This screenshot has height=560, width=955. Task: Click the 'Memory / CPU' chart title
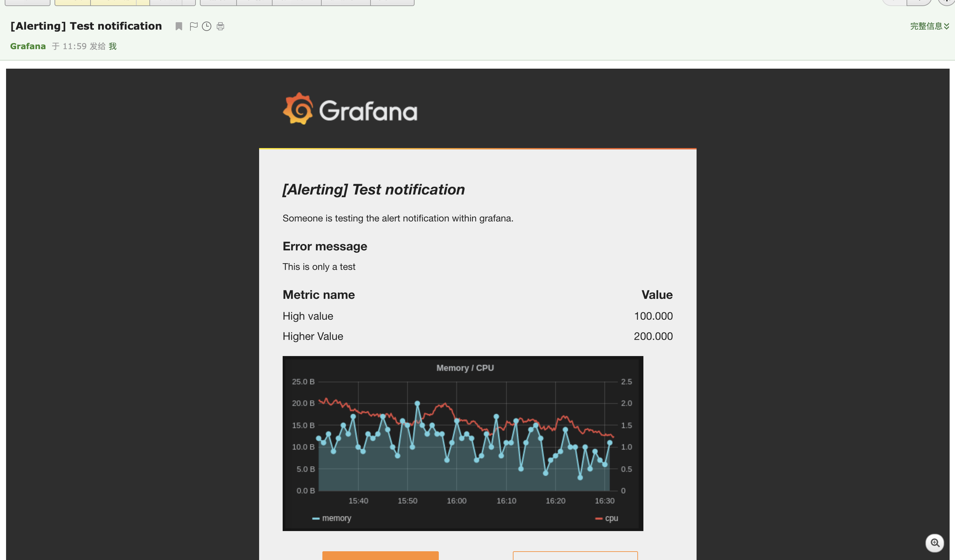(x=465, y=368)
